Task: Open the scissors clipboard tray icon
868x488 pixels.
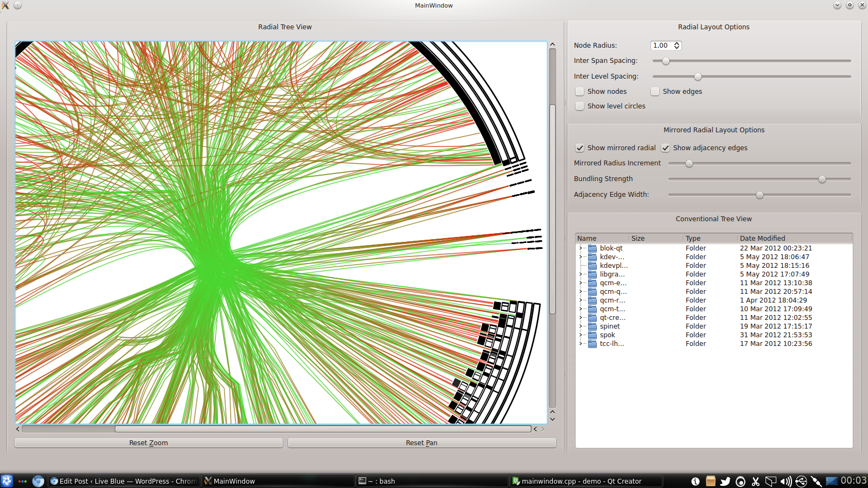Action: 755,481
